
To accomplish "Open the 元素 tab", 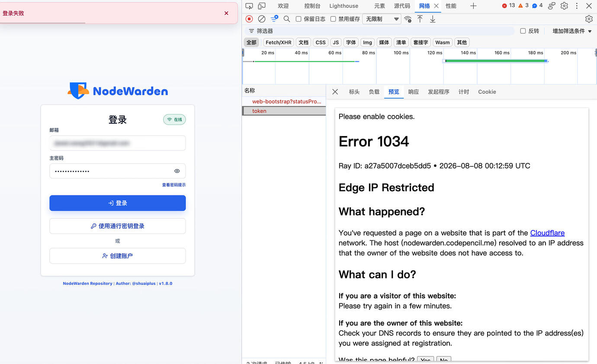I will click(379, 6).
